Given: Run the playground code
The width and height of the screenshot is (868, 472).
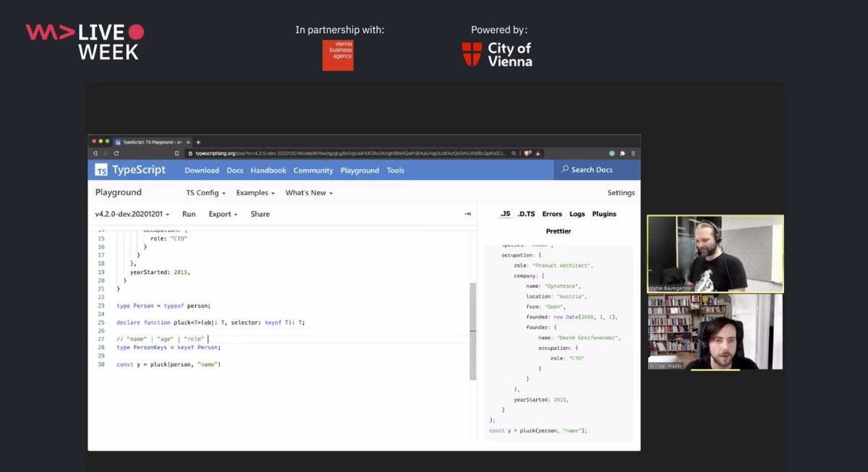Looking at the screenshot, I should [x=189, y=214].
